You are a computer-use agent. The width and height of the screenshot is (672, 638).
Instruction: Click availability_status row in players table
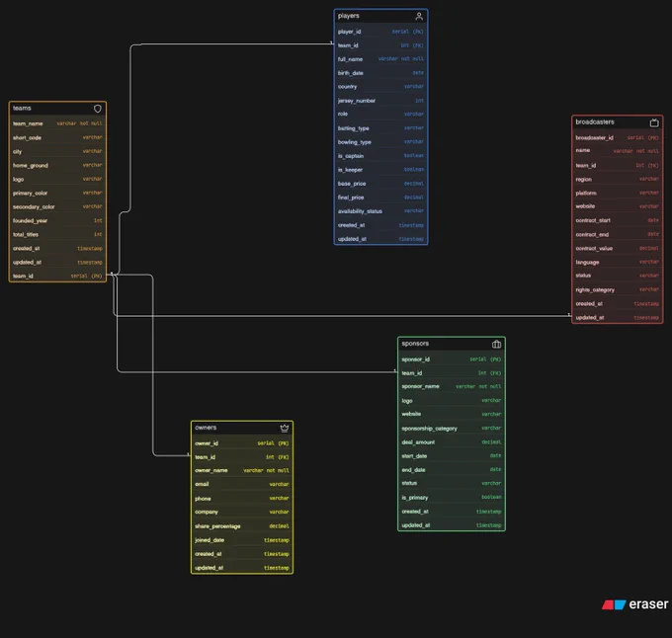(380, 211)
